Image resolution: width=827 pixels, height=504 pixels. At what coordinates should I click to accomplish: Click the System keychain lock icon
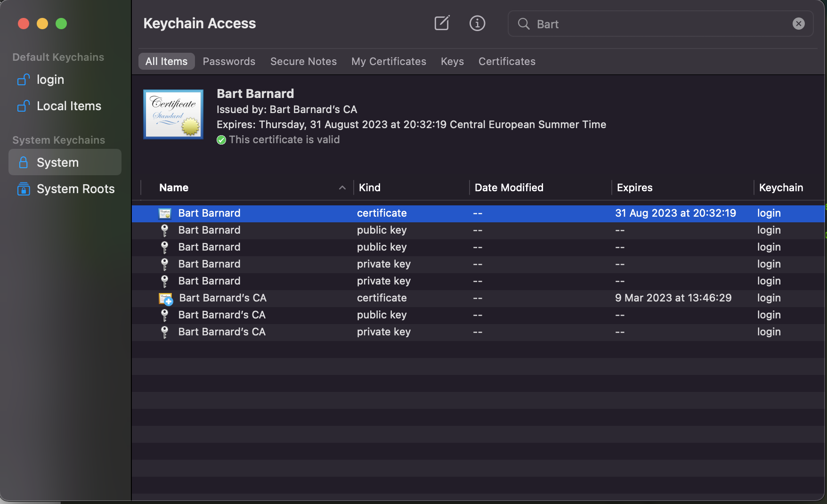(23, 163)
